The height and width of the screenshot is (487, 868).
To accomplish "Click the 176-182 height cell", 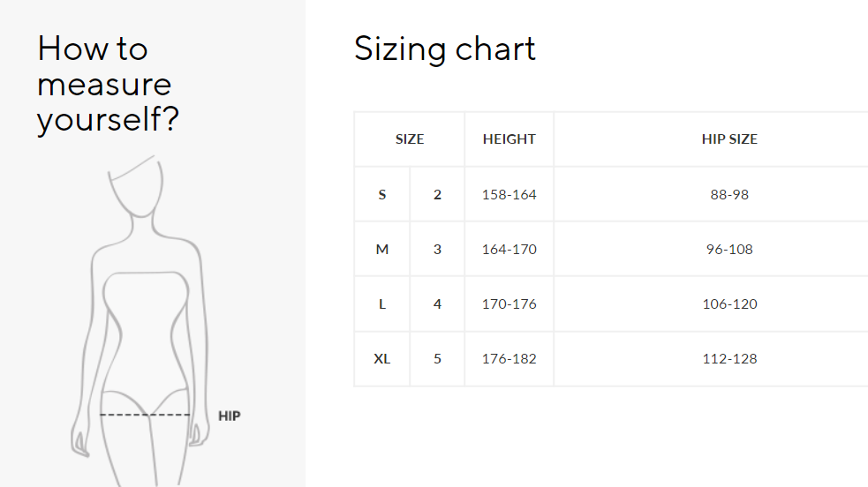I will click(509, 358).
